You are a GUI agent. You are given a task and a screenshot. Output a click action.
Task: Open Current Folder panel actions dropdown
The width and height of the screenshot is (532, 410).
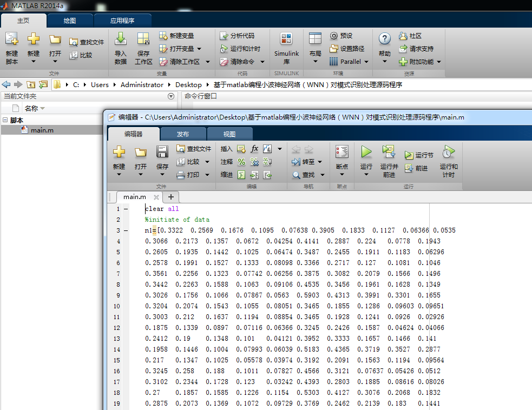(x=171, y=96)
